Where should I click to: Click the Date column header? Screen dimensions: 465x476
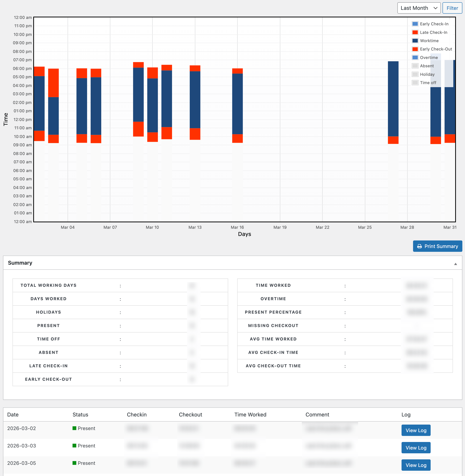pyautogui.click(x=13, y=415)
